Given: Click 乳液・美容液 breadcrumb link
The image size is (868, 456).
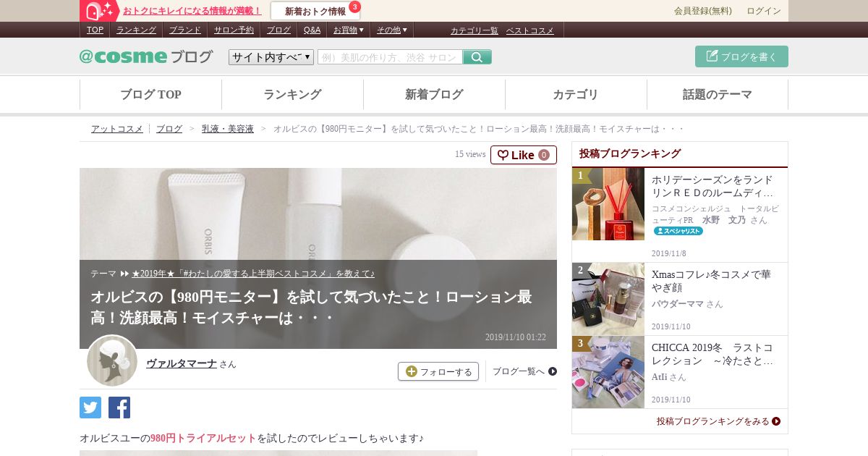Looking at the screenshot, I should 228,129.
